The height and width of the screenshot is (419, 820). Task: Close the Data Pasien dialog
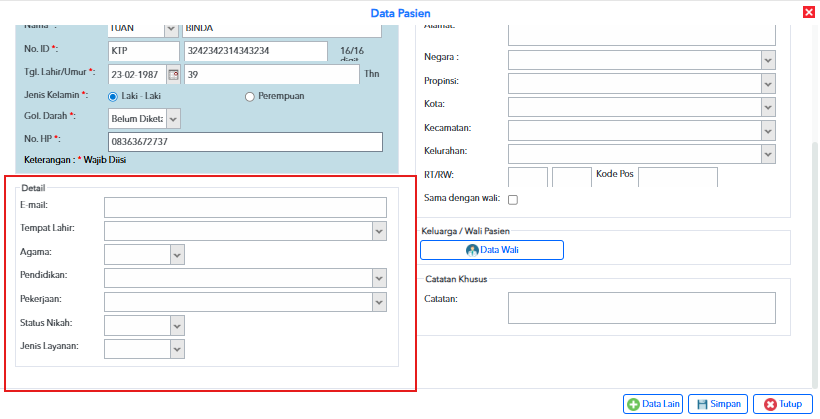(x=808, y=13)
